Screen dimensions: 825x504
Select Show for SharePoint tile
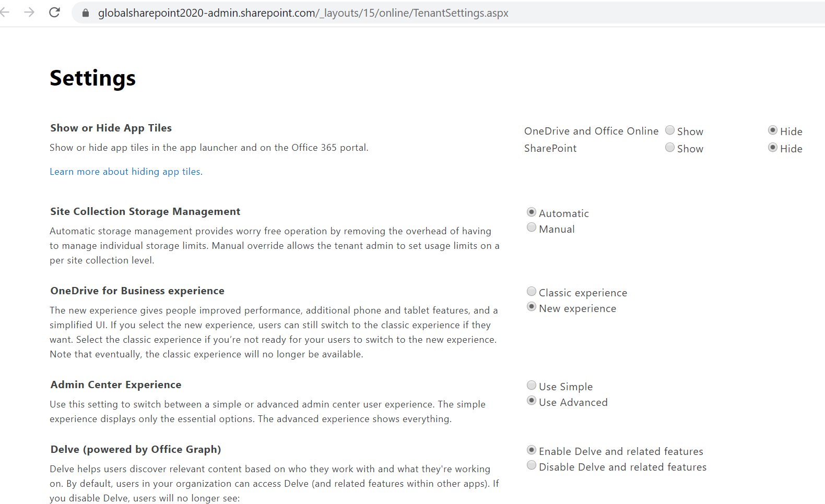pyautogui.click(x=670, y=148)
